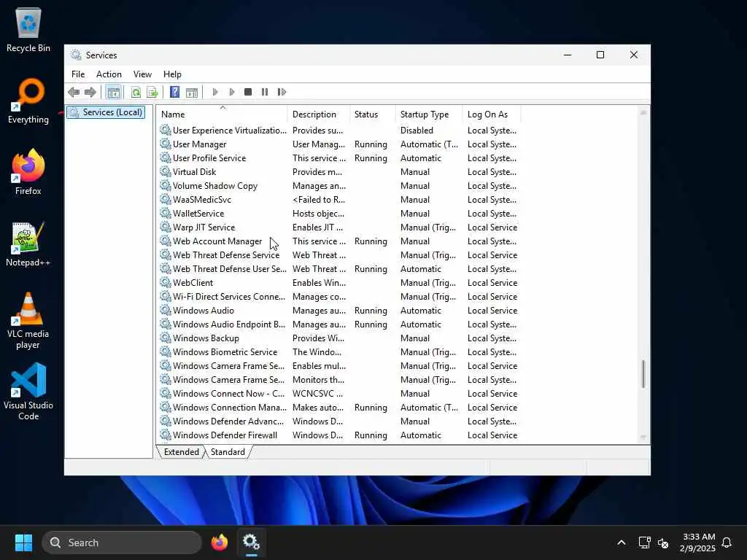
Task: Click the Forward arrow in Services toolbar
Action: [90, 92]
